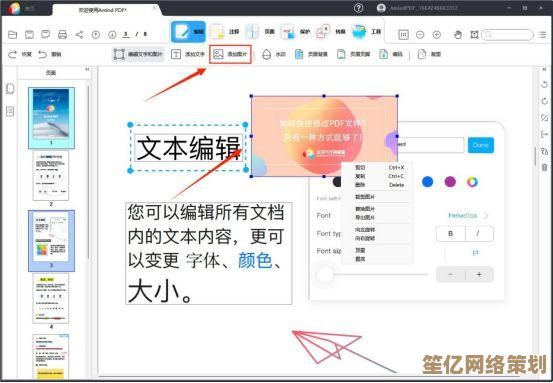Switch to the 工具 (Tools) ribbon tab

point(367,32)
